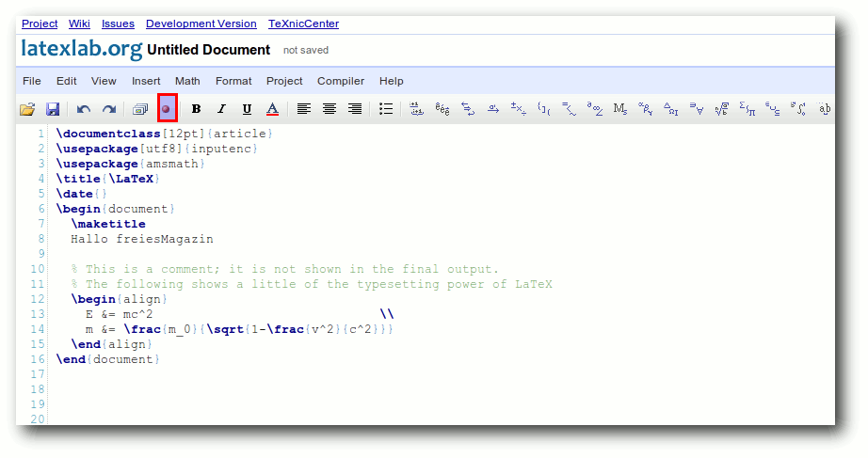Open the File menu
Viewport: 868px width, 458px height.
(32, 81)
